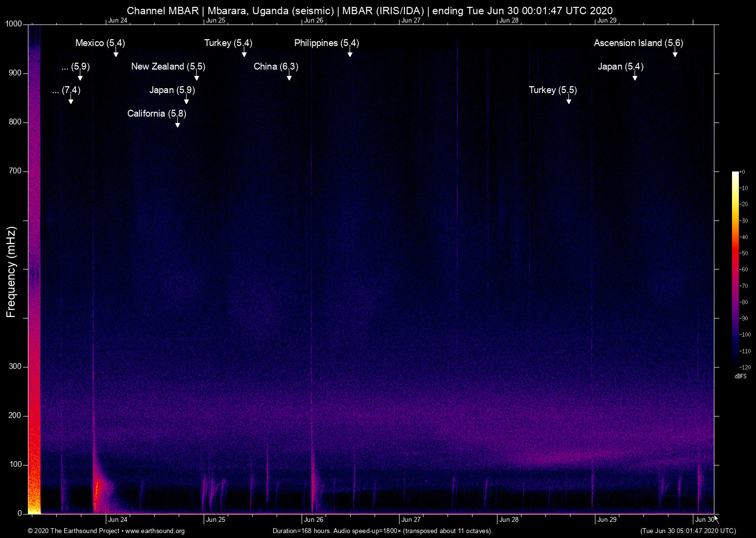Click the 1000 tick on frequency axis

coord(13,24)
